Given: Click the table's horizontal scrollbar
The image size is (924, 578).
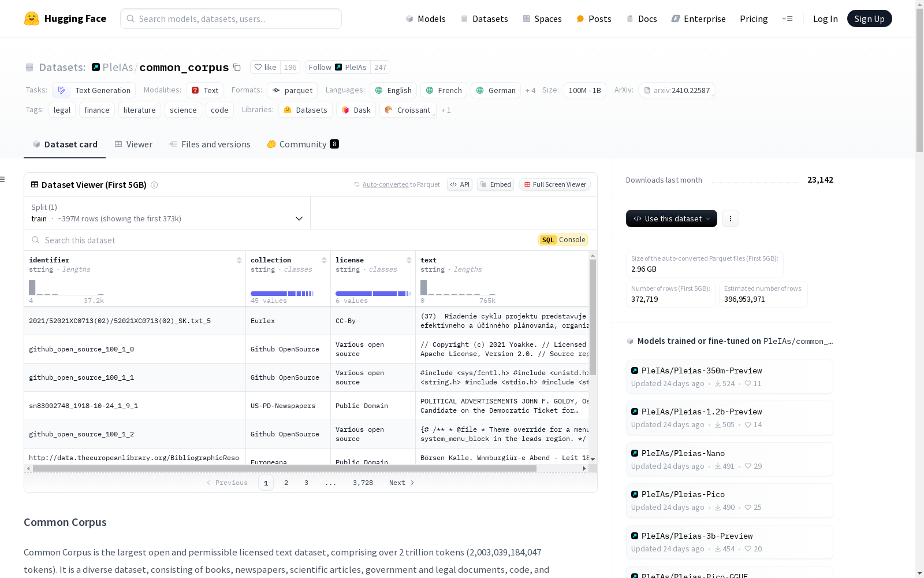Looking at the screenshot, I should click(x=284, y=468).
